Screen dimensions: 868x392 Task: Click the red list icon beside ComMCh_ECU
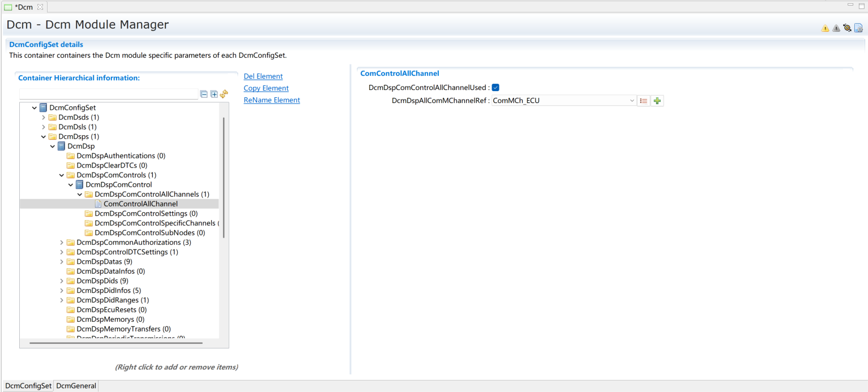pyautogui.click(x=643, y=101)
